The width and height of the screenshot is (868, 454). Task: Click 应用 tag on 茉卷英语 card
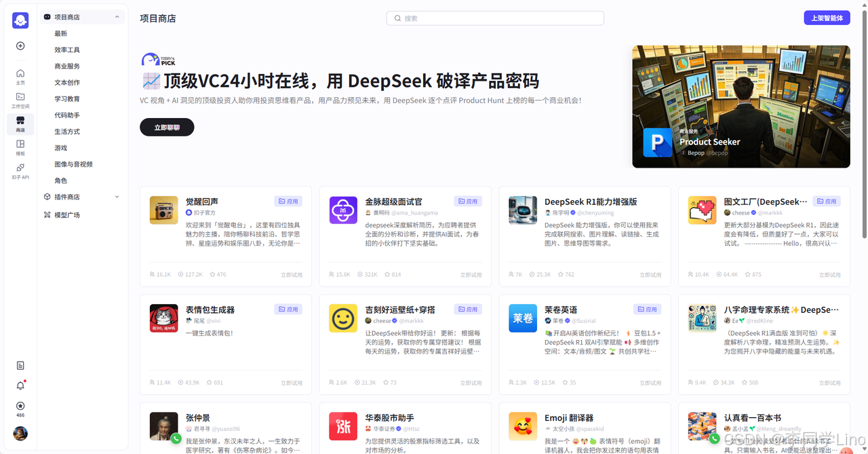click(x=648, y=309)
